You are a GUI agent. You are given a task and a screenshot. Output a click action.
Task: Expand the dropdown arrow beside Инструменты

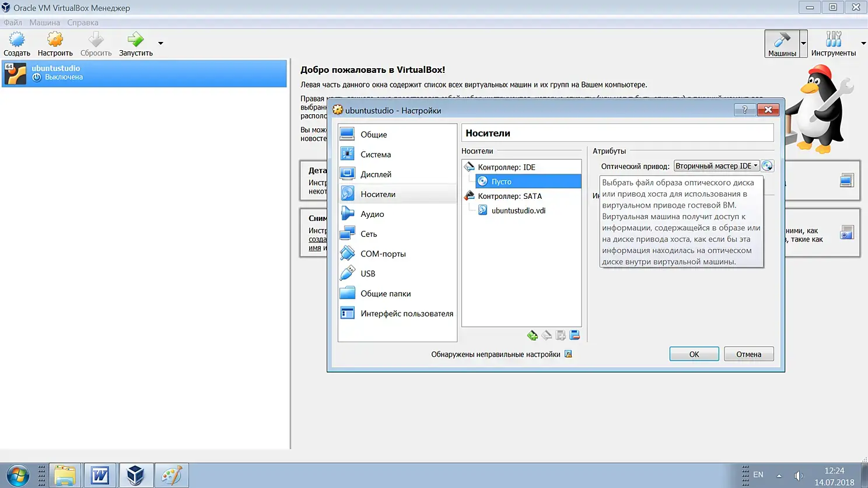point(863,44)
